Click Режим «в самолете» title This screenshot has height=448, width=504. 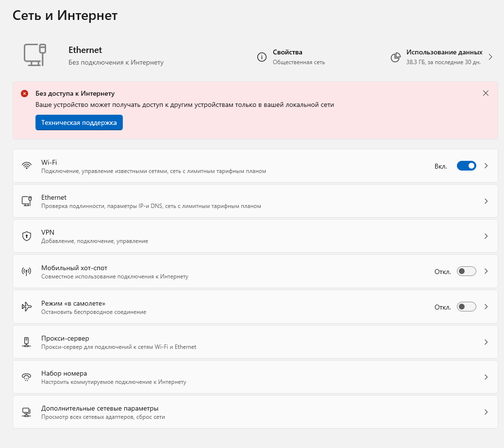[x=73, y=303]
